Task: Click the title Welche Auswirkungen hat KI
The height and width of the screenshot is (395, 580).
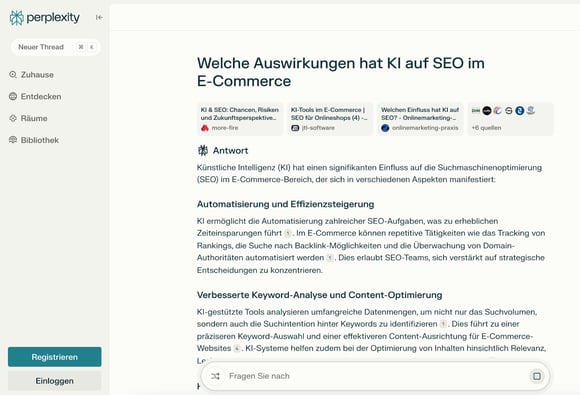Action: point(341,72)
